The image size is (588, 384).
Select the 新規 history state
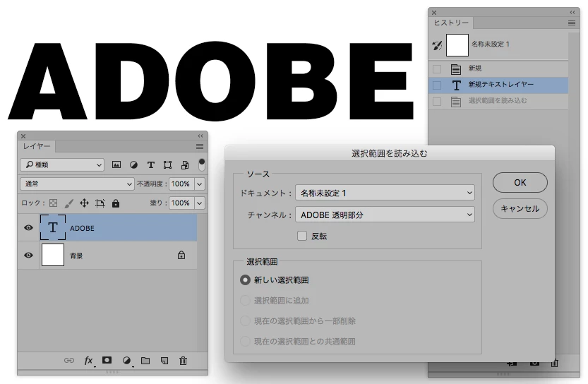[x=498, y=69]
